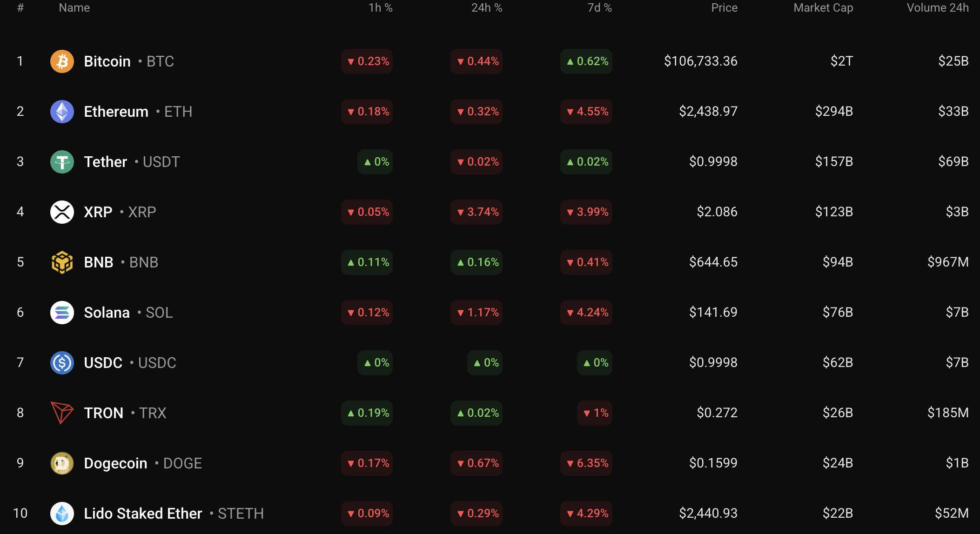Click the Ethereum price $2,438.97
The height and width of the screenshot is (534, 980).
(708, 112)
